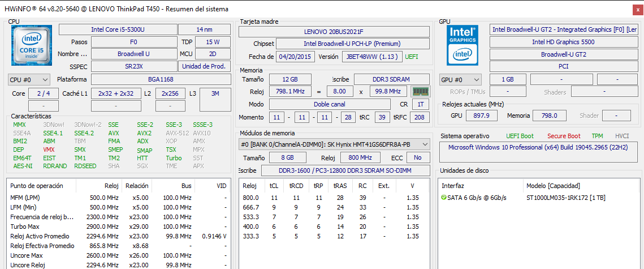Click the Turbo Max operating point row

pyautogui.click(x=119, y=227)
